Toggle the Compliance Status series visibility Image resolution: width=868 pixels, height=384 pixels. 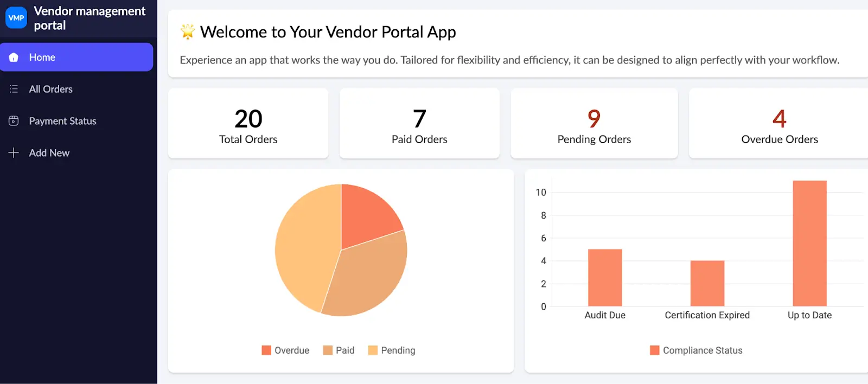point(696,350)
